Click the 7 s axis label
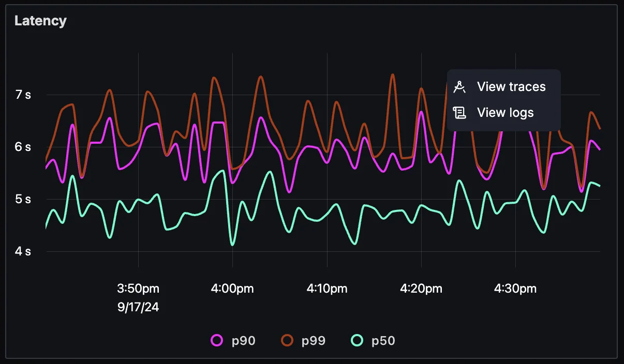This screenshot has width=624, height=364. 23,95
